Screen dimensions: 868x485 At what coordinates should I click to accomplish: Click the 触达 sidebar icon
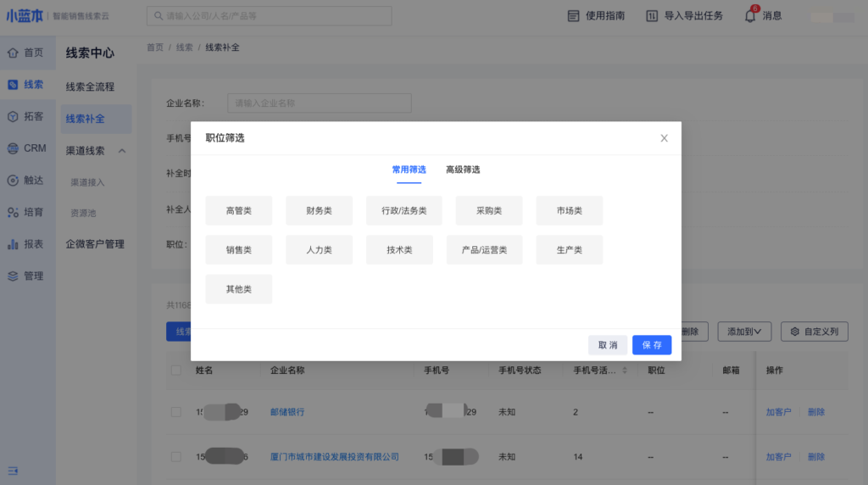click(x=13, y=180)
